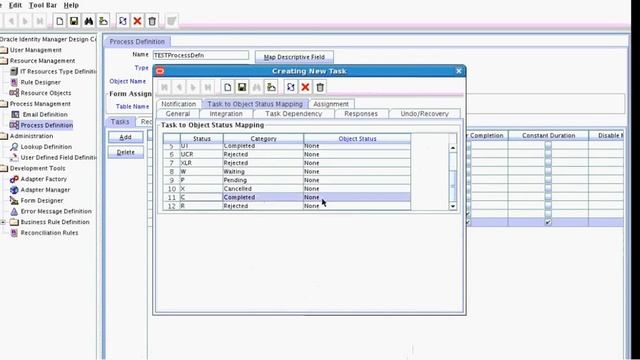The height and width of the screenshot is (360, 640).
Task: Click the Refresh icon in Creating New Task dialog
Action: coord(291,87)
